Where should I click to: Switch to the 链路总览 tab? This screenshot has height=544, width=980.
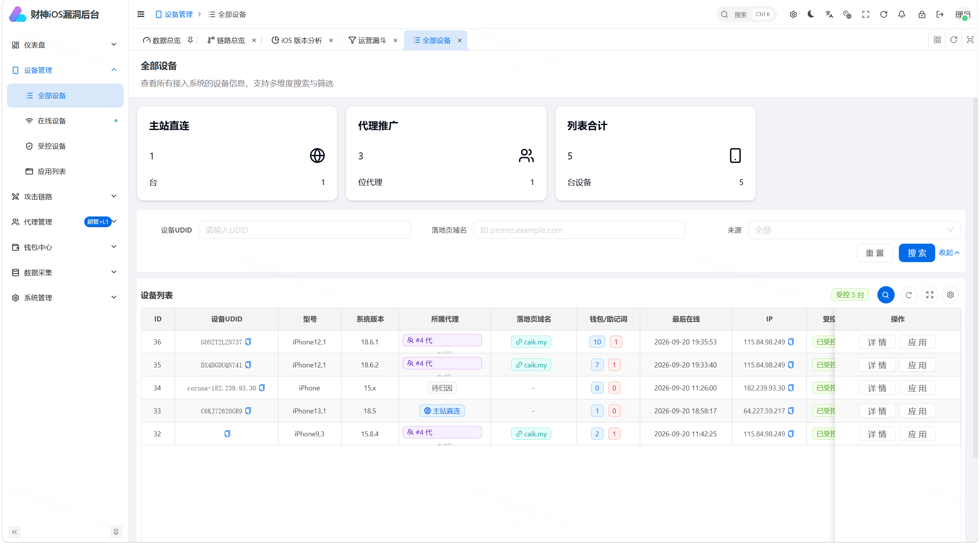tap(230, 40)
